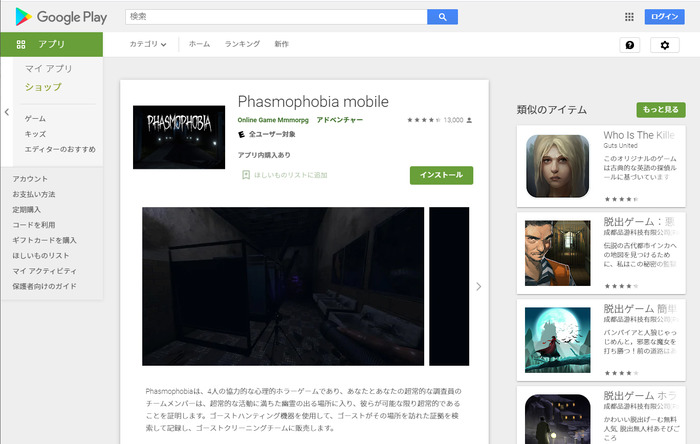Open the night village escape game icon
Image resolution: width=700 pixels, height=444 pixels.
tap(557, 419)
